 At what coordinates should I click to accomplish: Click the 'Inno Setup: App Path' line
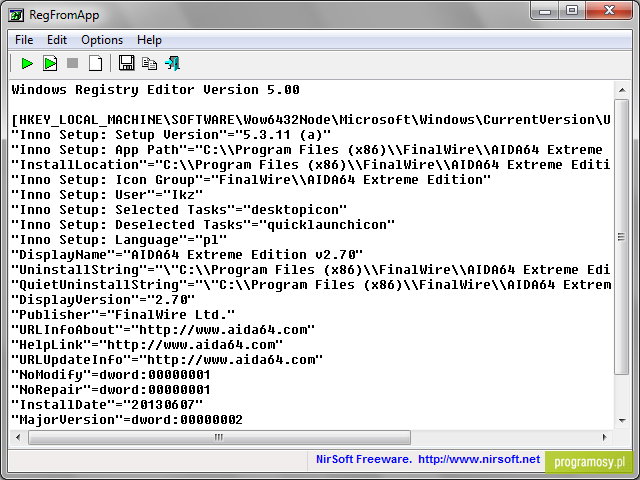[307, 150]
